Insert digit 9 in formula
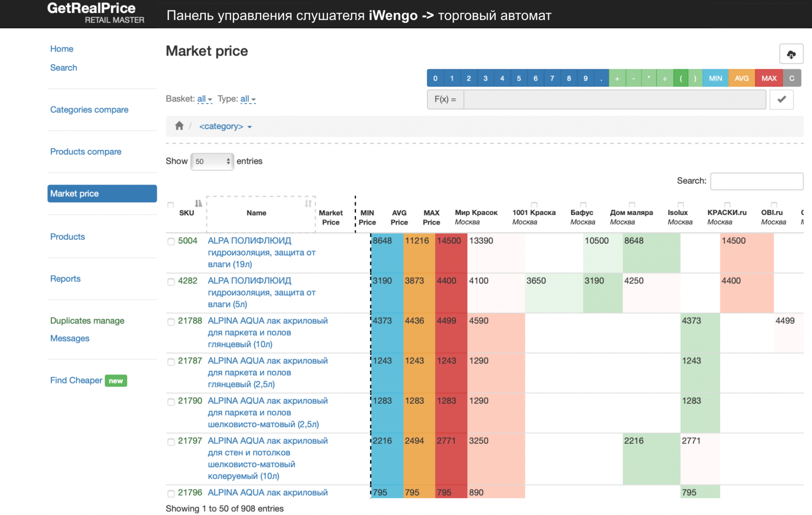This screenshot has height=515, width=812. [x=585, y=78]
